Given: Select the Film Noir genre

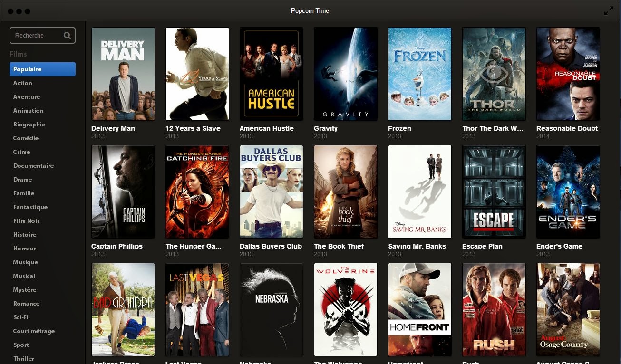Looking at the screenshot, I should point(27,221).
